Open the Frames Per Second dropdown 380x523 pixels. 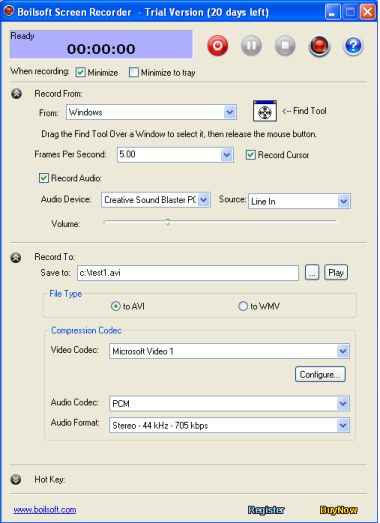[x=175, y=155]
